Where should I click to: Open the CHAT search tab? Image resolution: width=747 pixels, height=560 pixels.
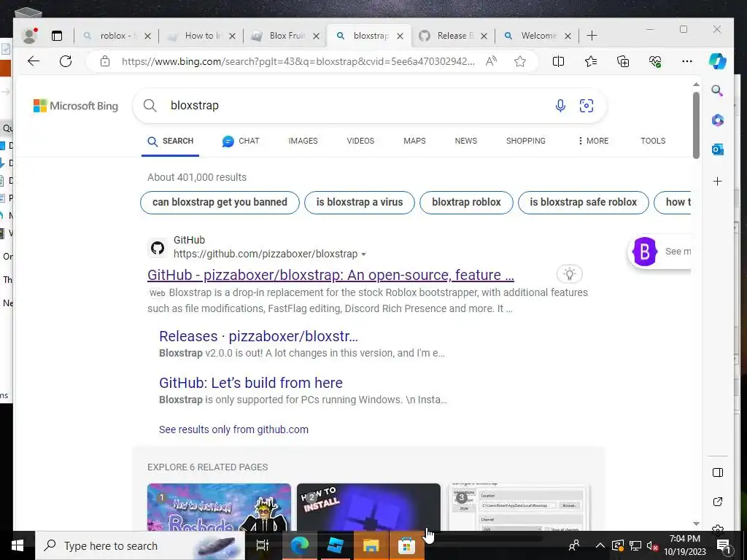241,141
